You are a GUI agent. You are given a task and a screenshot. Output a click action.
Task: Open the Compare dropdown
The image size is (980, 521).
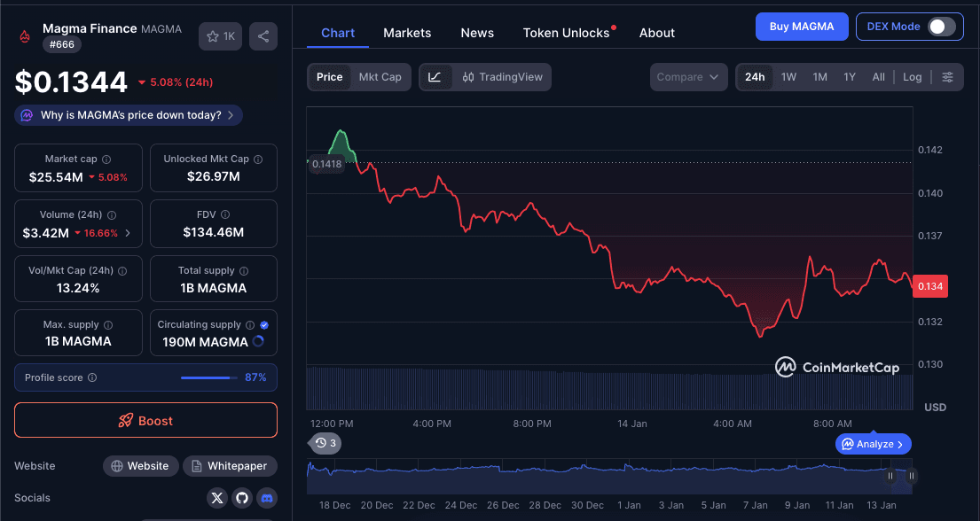pyautogui.click(x=688, y=77)
